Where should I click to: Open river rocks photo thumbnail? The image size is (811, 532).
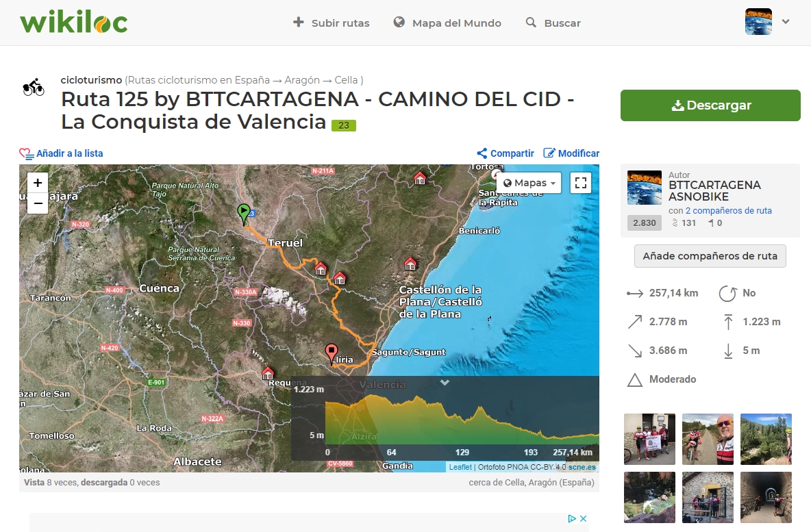point(649,497)
